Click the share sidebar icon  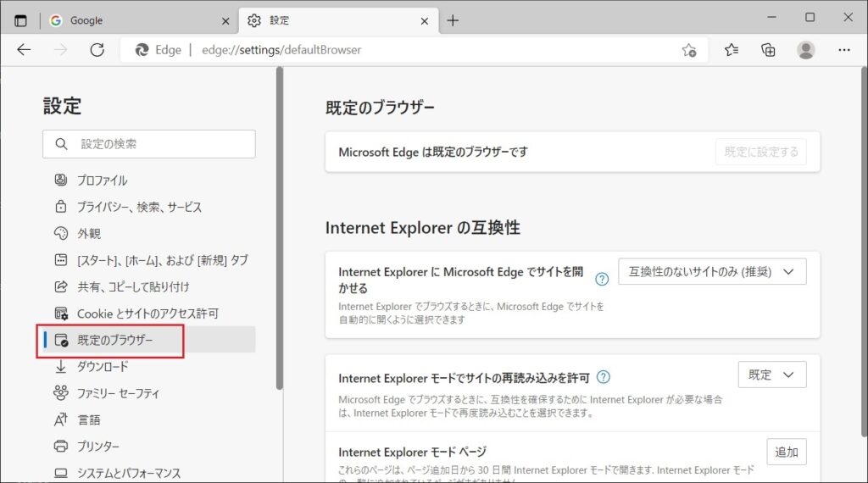point(61,286)
